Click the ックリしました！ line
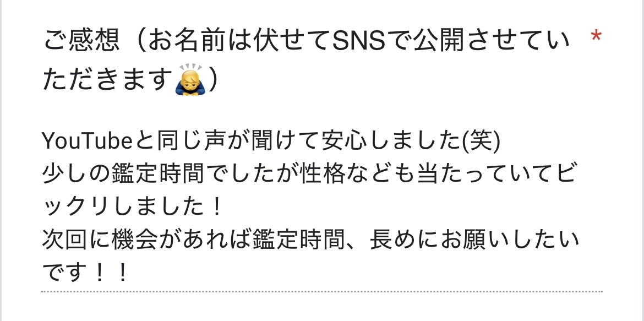 click(x=132, y=208)
